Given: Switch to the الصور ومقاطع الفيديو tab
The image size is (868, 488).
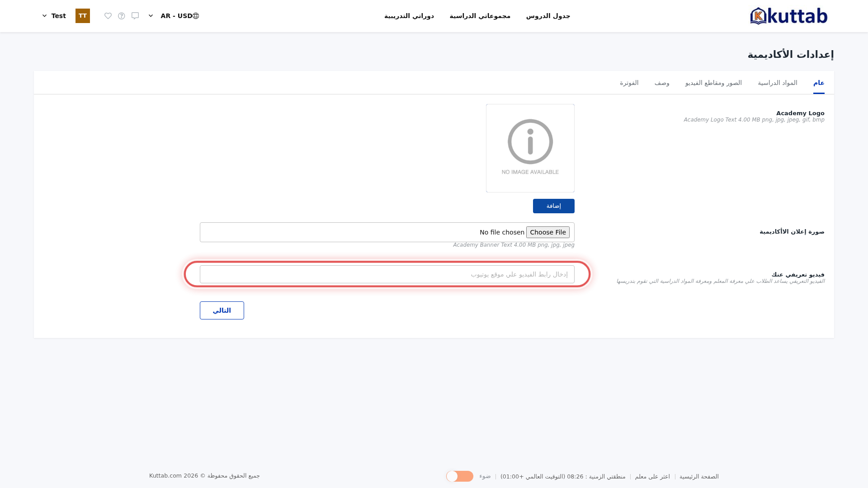Looking at the screenshot, I should click(713, 83).
